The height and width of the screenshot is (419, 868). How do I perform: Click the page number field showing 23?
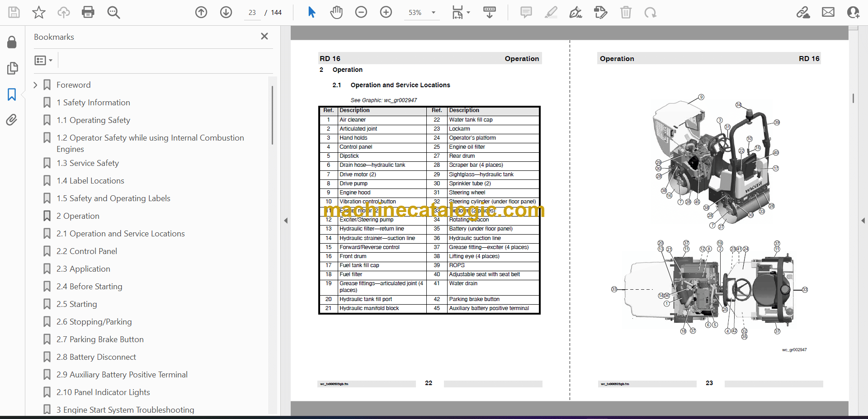[x=252, y=13]
